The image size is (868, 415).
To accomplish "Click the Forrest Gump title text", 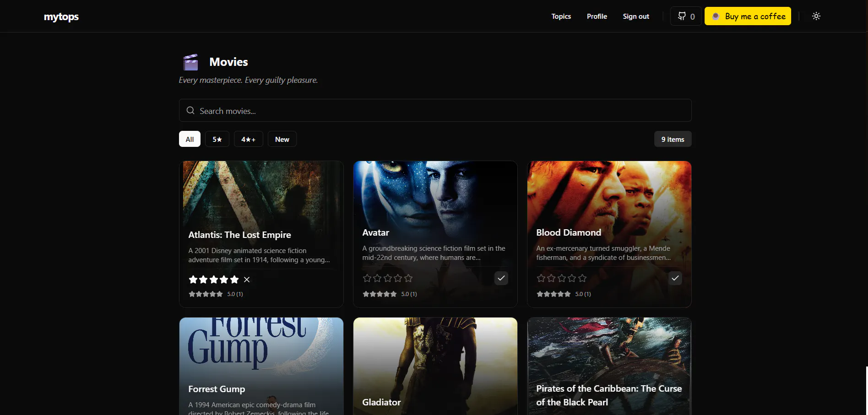I will pos(217,389).
